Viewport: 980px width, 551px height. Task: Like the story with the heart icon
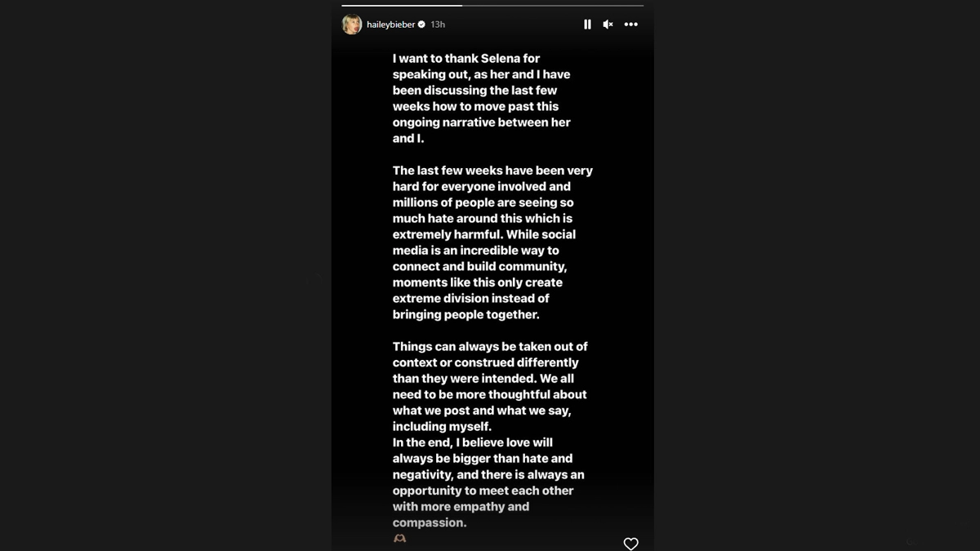(x=630, y=543)
